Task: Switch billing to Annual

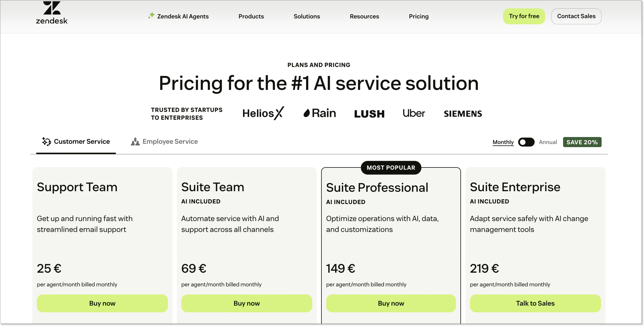Action: click(x=547, y=142)
